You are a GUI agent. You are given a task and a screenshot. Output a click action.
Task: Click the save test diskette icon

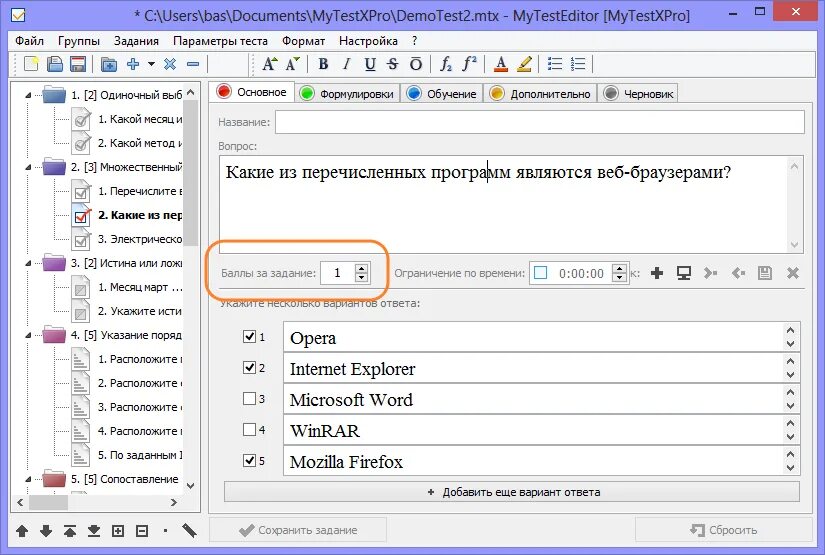click(78, 64)
